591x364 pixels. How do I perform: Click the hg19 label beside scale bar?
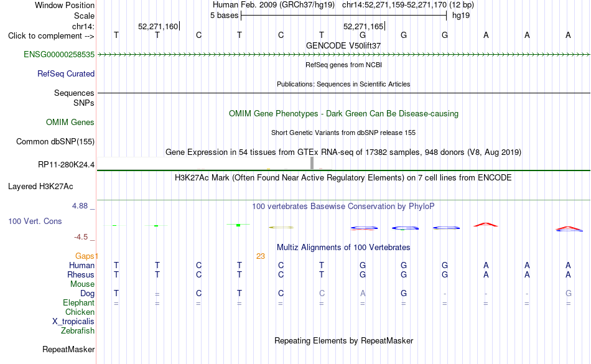(461, 16)
